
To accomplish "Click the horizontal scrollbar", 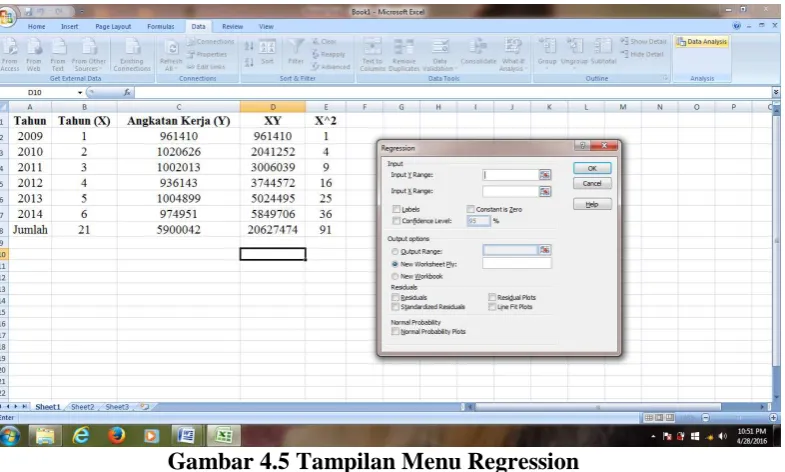I will 598,407.
